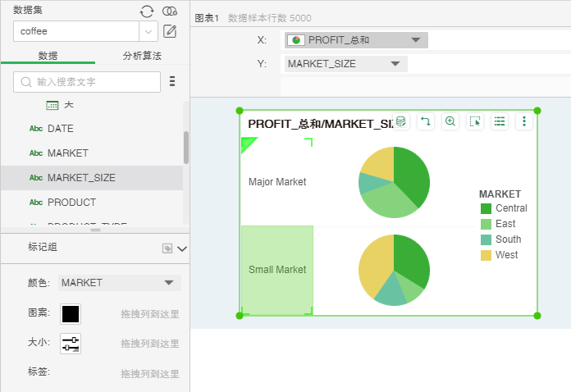Expand the PROFIT_总和 X-axis field dropdown
Image resolution: width=571 pixels, height=392 pixels.
(x=417, y=40)
